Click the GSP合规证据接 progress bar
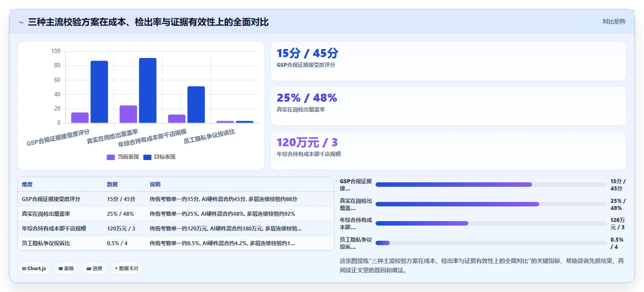This screenshot has height=292, width=644. click(x=491, y=185)
